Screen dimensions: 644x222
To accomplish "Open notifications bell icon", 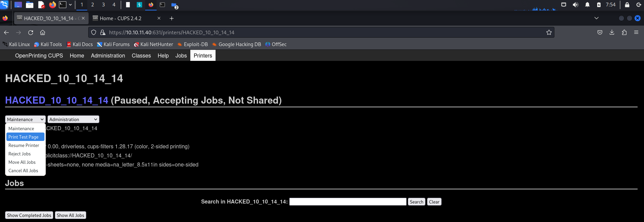I will pos(587,5).
